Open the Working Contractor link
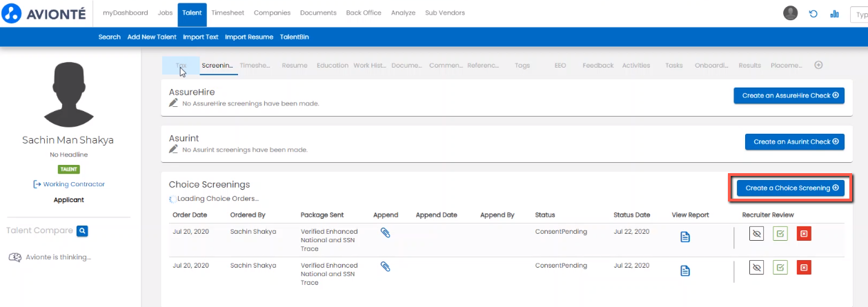 click(x=68, y=184)
